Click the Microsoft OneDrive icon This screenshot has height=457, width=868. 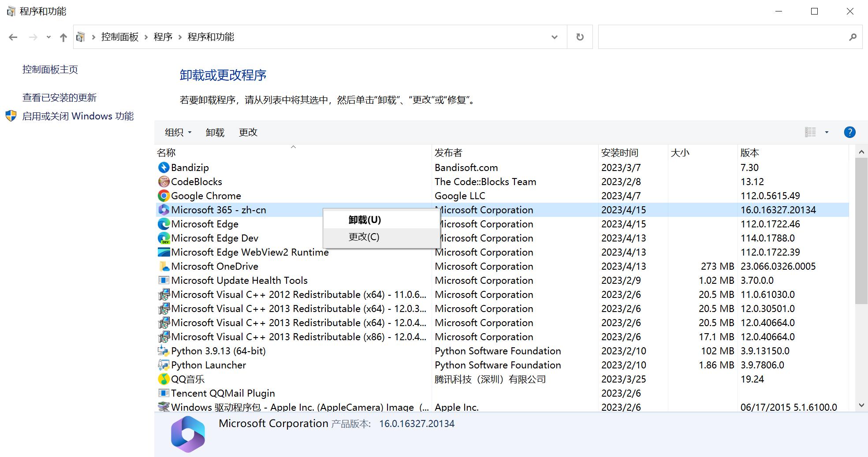pyautogui.click(x=164, y=266)
